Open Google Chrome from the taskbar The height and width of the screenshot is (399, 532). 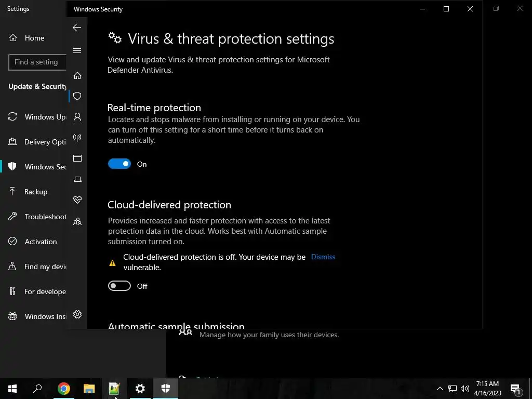64,389
